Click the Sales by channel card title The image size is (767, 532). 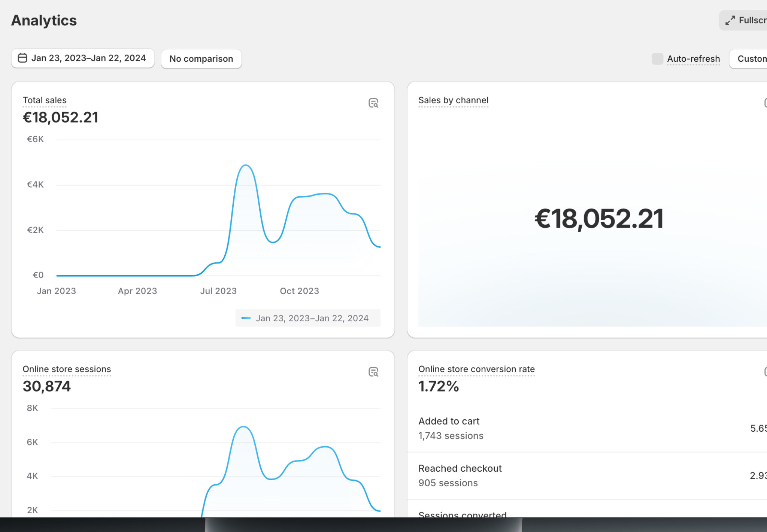click(x=453, y=100)
